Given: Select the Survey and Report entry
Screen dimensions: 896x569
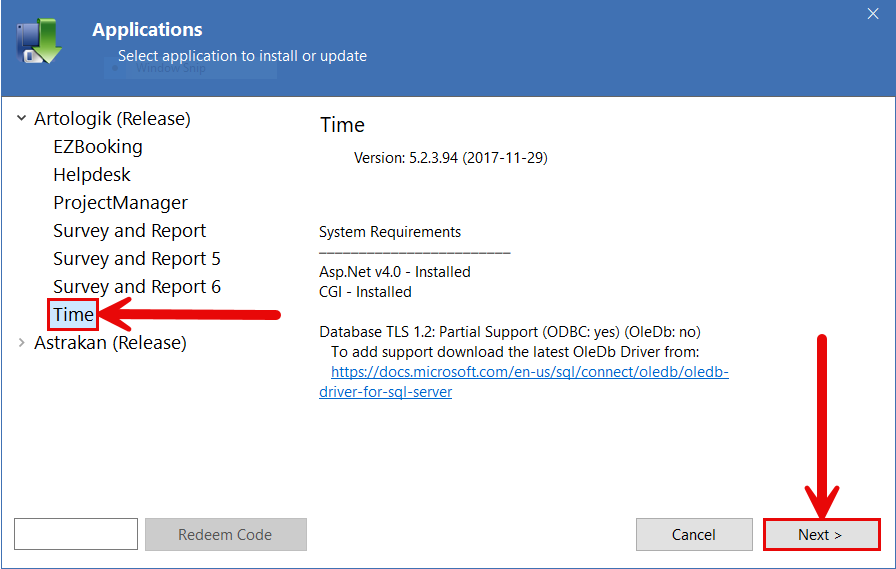Looking at the screenshot, I should click(x=129, y=231).
